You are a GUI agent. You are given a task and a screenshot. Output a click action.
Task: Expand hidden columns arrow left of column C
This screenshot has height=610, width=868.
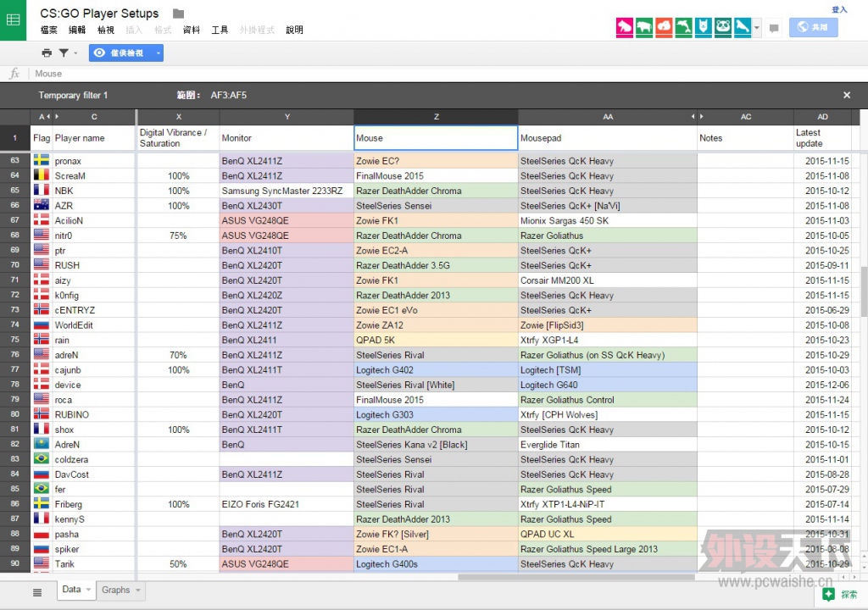click(57, 117)
